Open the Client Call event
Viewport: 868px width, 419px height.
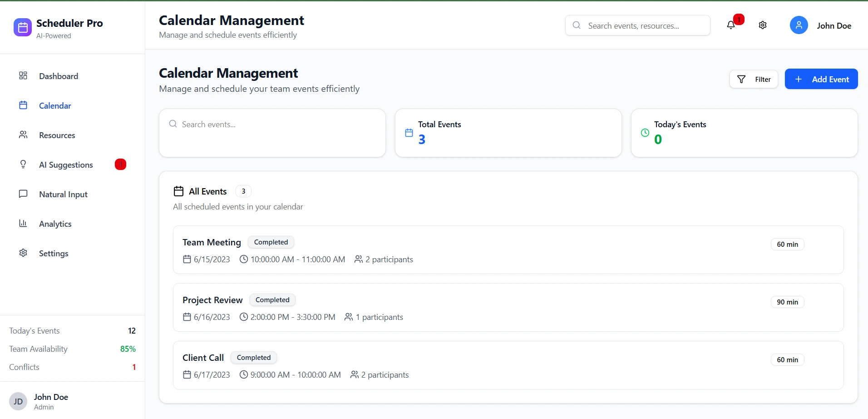coord(508,365)
